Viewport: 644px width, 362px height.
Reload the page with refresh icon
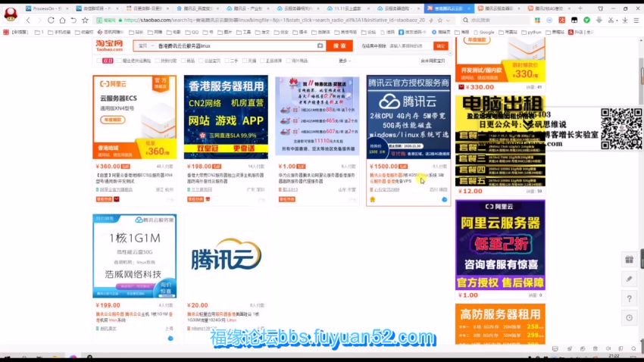click(x=51, y=20)
